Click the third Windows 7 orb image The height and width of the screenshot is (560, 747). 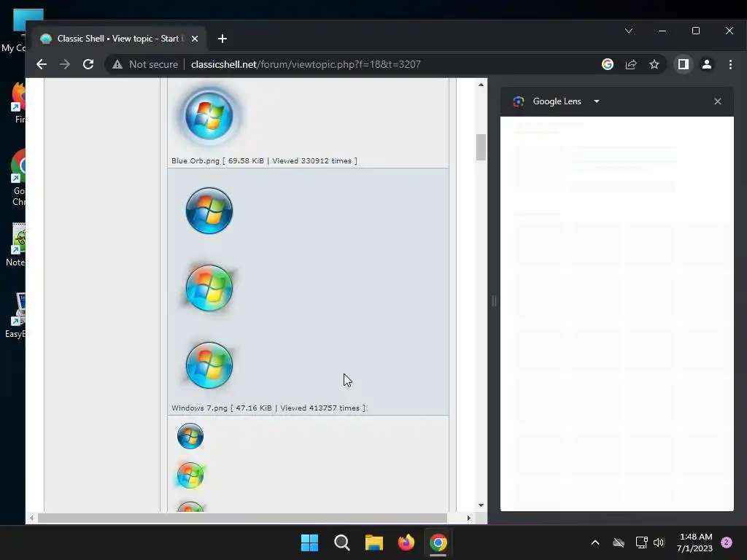(209, 365)
